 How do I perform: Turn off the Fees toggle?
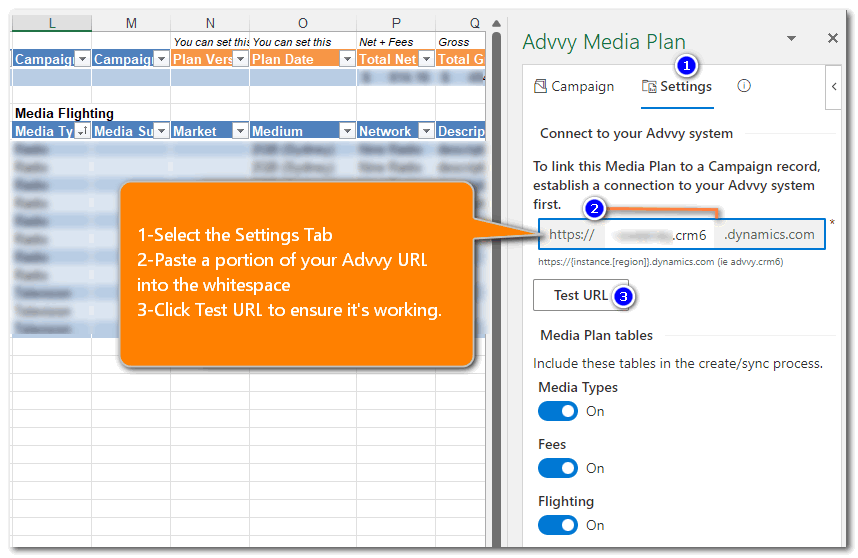(558, 468)
